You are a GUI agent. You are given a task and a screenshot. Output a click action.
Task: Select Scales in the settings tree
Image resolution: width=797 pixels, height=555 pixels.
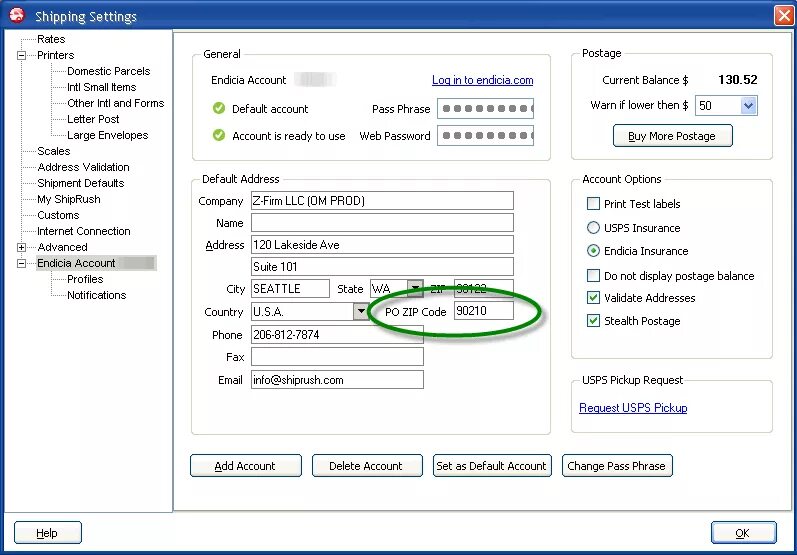53,151
